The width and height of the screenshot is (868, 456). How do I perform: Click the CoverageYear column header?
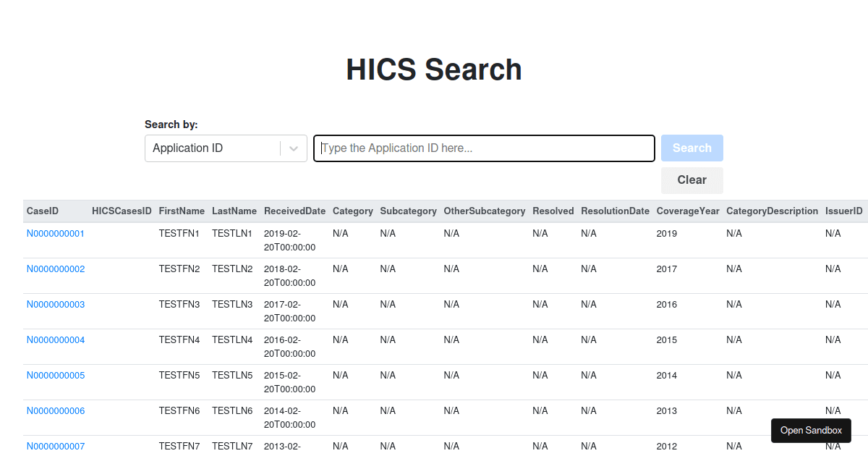(688, 211)
